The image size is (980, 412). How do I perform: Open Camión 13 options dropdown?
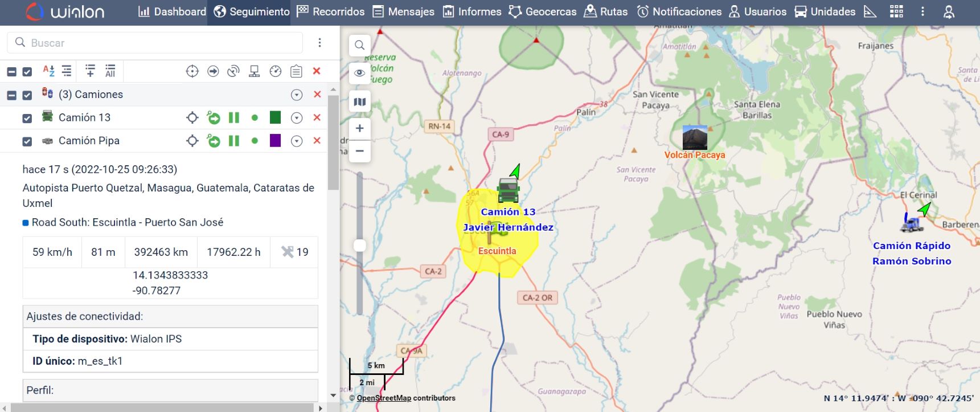coord(297,118)
